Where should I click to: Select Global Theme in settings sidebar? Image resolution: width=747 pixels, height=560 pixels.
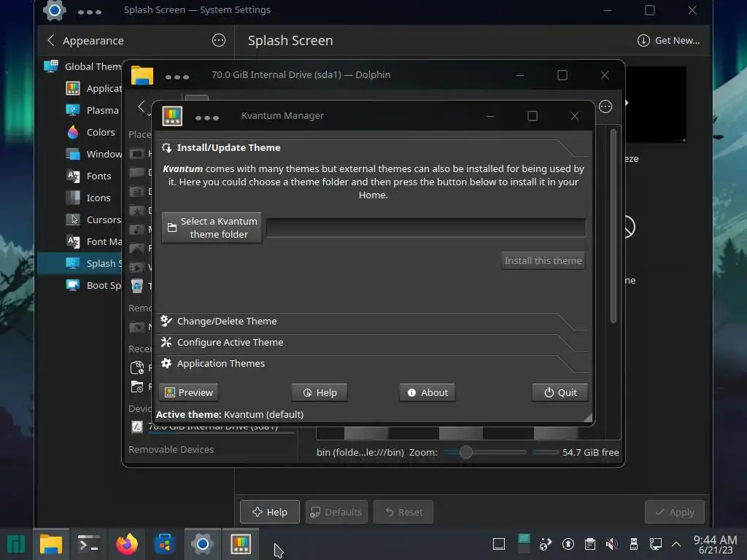82,66
